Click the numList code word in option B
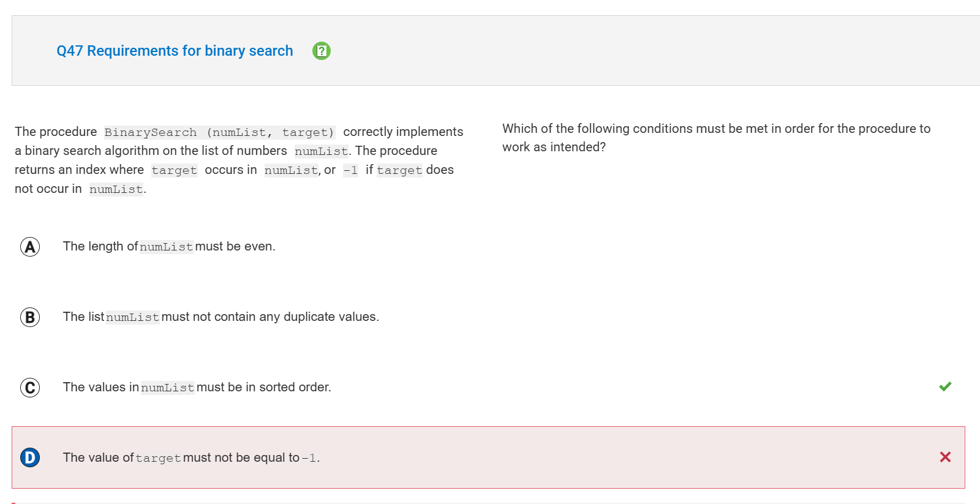Viewport: 980px width, 504px height. (133, 317)
